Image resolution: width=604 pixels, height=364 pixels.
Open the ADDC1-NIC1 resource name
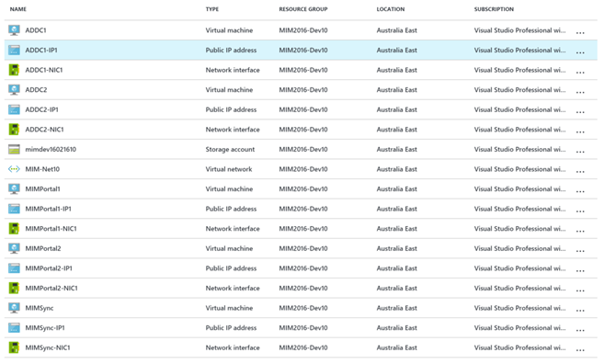click(44, 70)
